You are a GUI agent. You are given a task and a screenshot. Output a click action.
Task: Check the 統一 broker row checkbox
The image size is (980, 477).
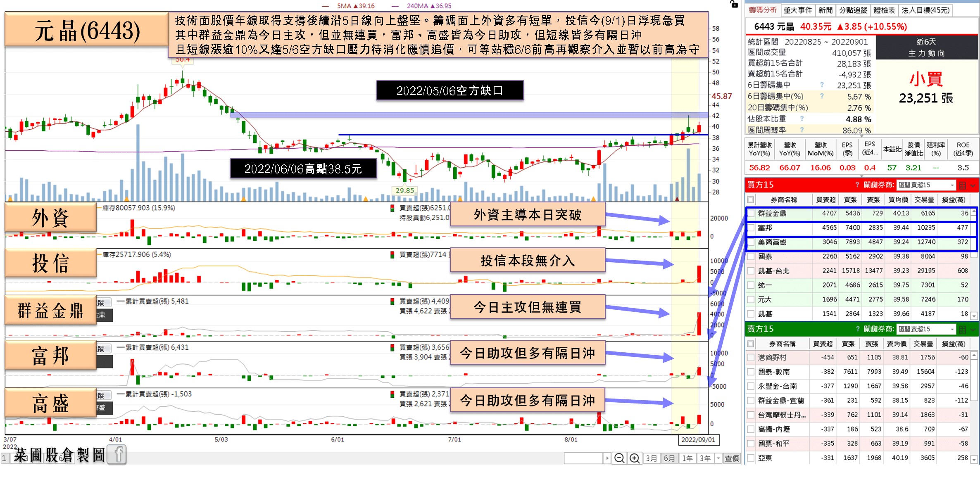[751, 285]
